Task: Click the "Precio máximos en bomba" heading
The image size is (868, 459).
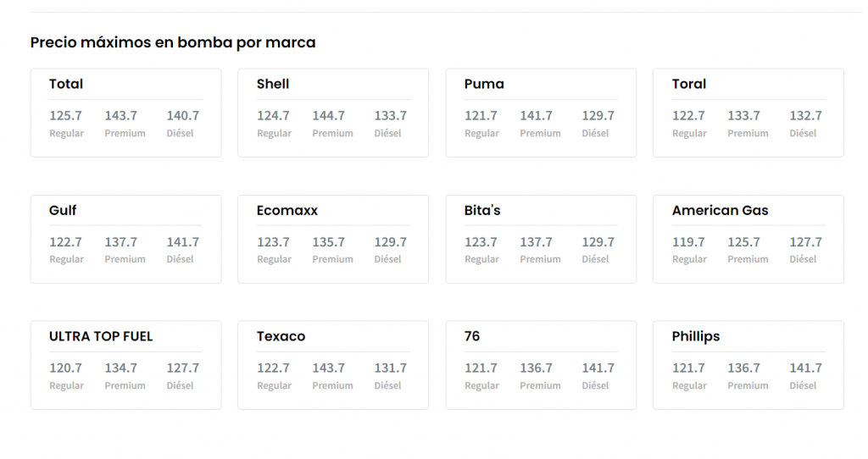Action: [173, 42]
